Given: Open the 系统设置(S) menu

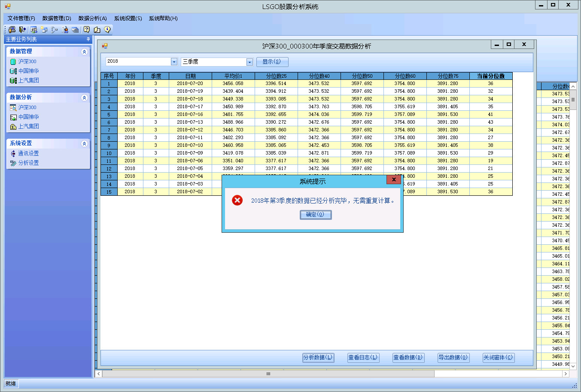Looking at the screenshot, I should click(x=128, y=18).
